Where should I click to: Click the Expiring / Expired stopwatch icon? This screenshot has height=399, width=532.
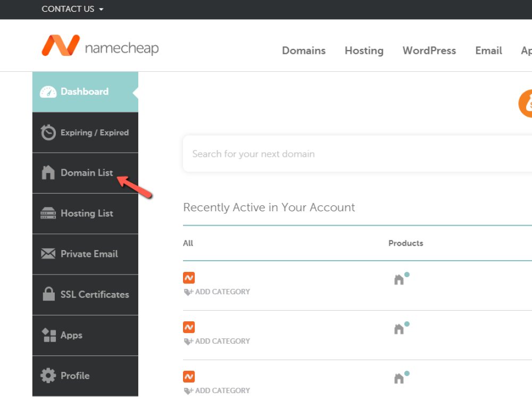coord(48,132)
